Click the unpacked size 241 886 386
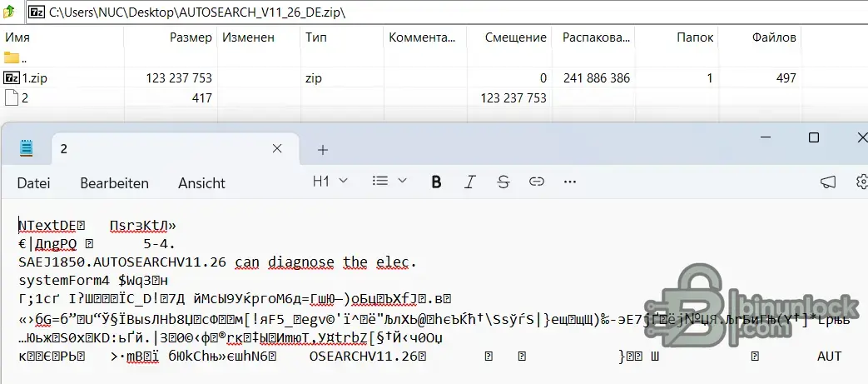The image size is (868, 384). point(596,78)
